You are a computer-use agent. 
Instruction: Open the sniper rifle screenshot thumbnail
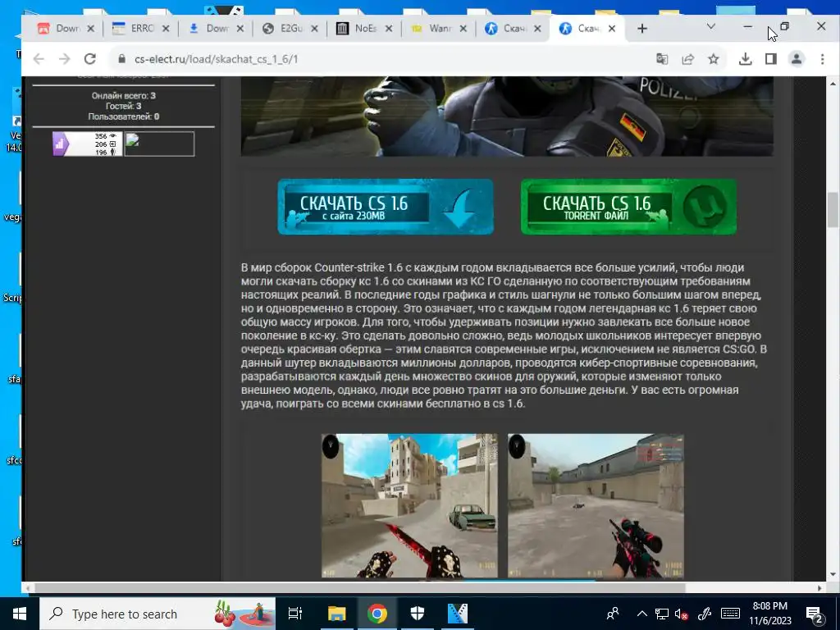pyautogui.click(x=596, y=505)
